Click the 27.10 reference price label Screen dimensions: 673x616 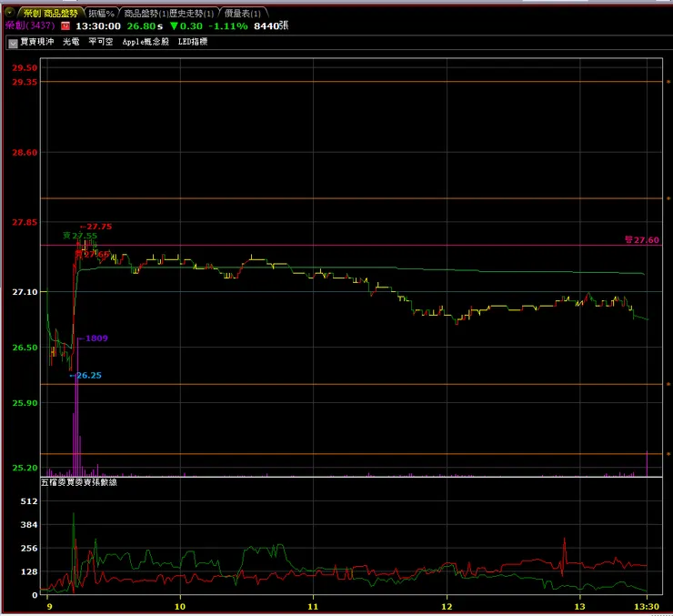tap(25, 292)
